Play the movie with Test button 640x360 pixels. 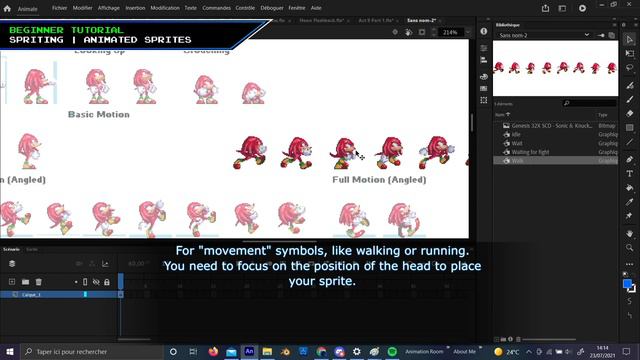582,8
